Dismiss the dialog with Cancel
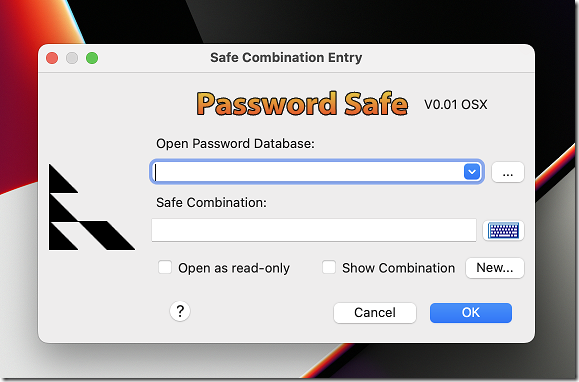Viewport: 579px width, 382px height. (x=375, y=313)
